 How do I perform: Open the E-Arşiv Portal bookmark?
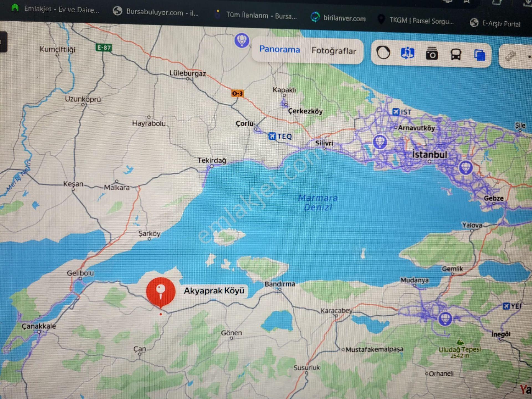pos(495,23)
